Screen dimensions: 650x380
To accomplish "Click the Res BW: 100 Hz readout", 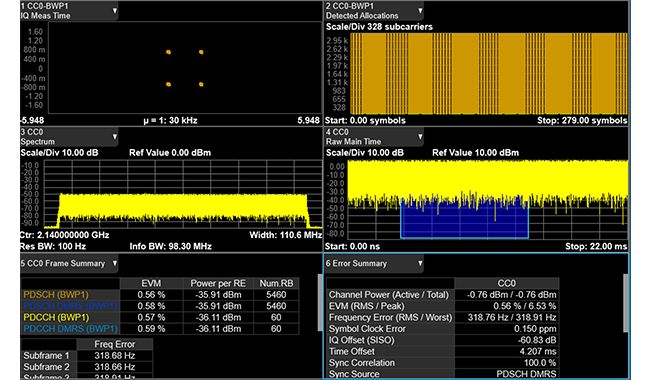I will [53, 247].
